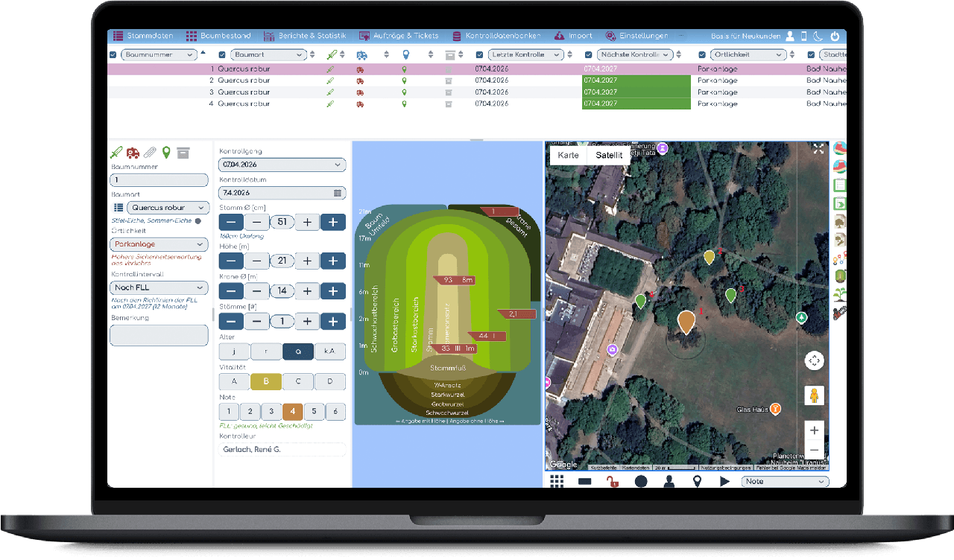
Task: Click the map fullscreen icon
Action: point(818,149)
